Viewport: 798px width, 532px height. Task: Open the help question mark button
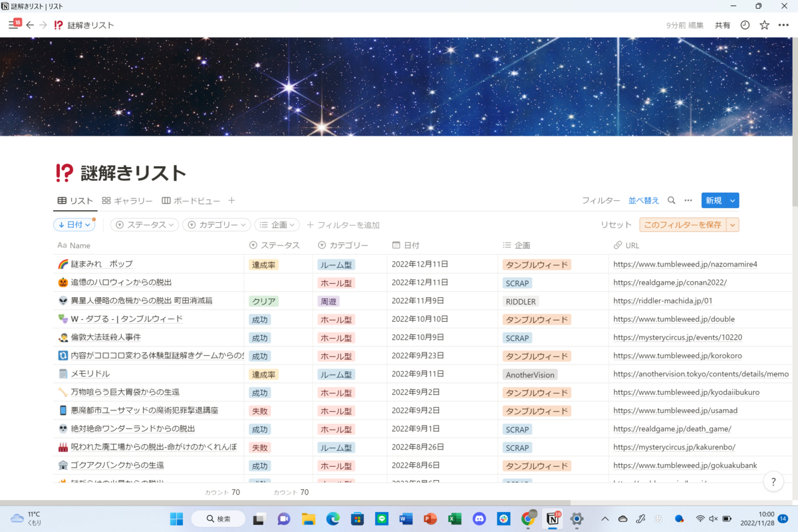click(773, 481)
